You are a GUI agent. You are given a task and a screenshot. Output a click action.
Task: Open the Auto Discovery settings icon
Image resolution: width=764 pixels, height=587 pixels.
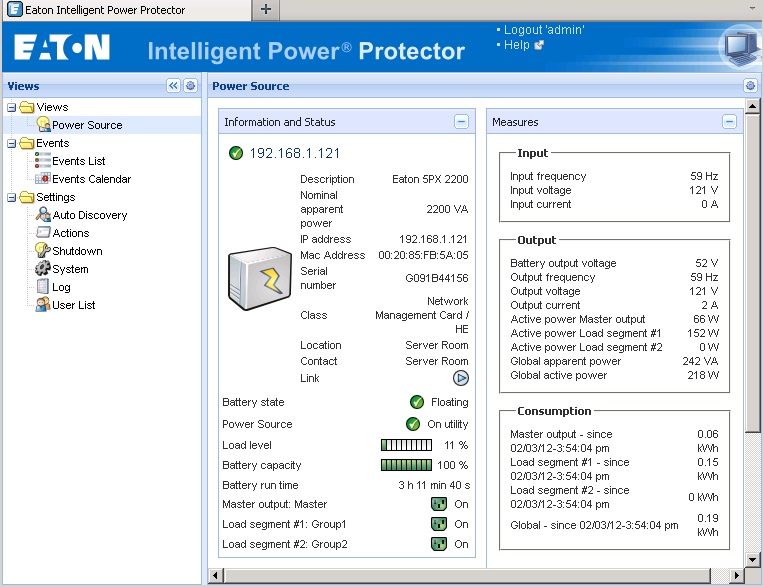43,215
